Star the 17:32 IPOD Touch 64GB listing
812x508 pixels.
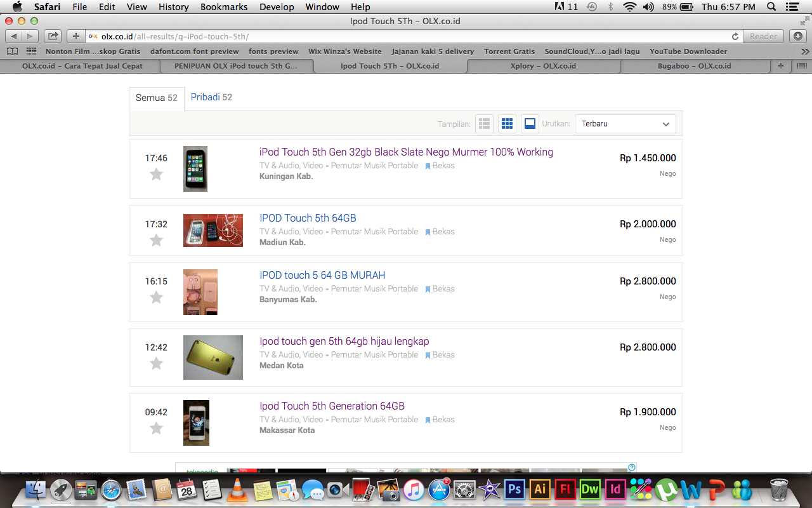point(156,240)
